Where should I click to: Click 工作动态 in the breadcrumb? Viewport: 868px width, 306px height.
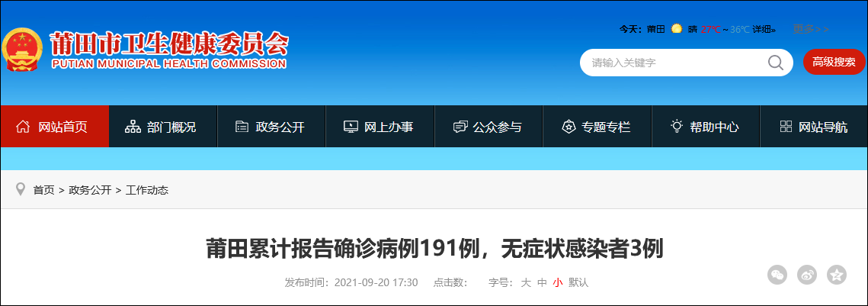pyautogui.click(x=146, y=190)
